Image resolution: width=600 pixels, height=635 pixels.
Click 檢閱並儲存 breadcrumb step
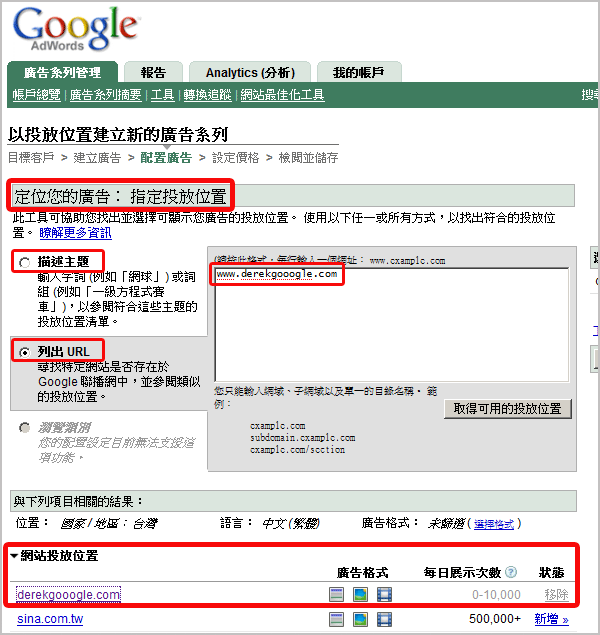(x=309, y=158)
